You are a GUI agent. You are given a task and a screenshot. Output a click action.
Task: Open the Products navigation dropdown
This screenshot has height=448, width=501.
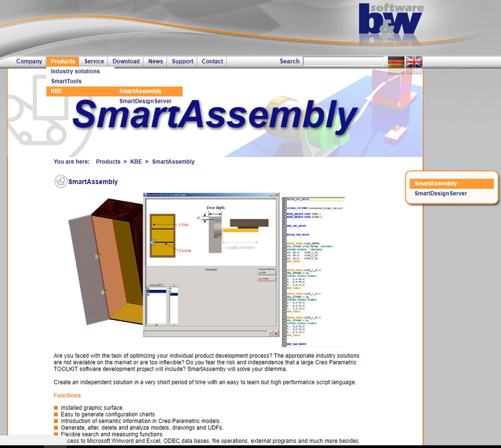click(x=62, y=61)
